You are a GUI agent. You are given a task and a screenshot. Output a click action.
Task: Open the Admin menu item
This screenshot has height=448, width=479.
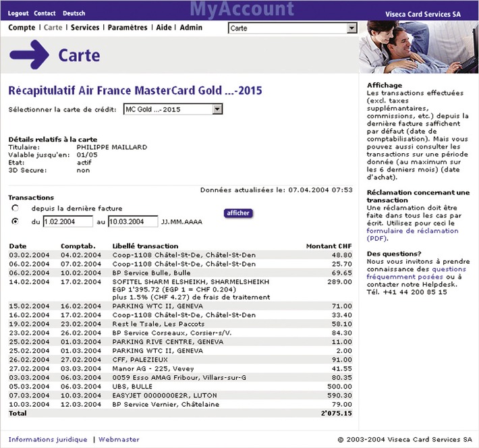click(191, 28)
